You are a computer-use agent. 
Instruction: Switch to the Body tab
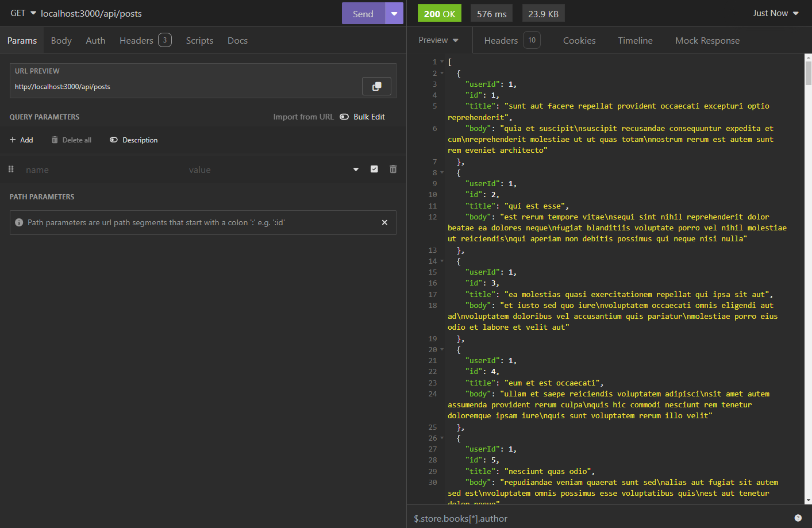(x=61, y=40)
